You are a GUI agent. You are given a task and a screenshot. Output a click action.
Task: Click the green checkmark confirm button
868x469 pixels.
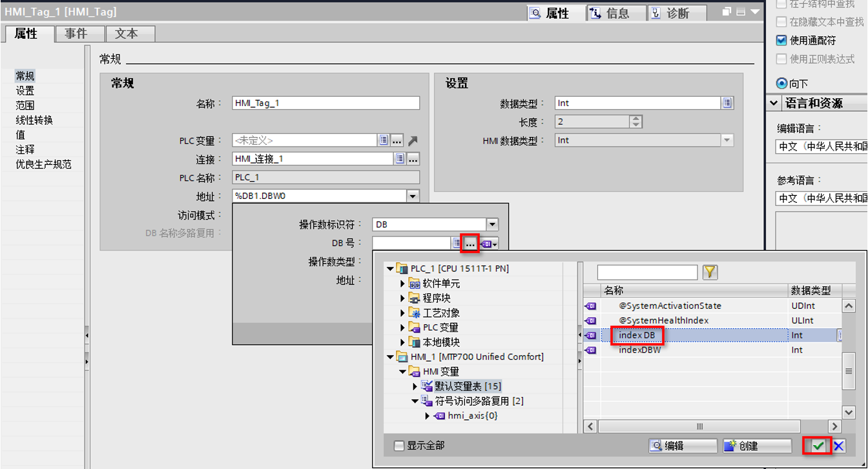pyautogui.click(x=818, y=446)
